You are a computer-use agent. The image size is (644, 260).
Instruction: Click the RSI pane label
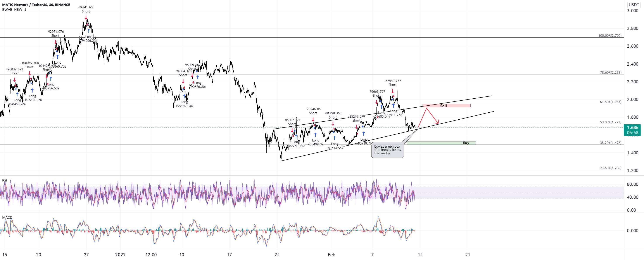click(5, 180)
